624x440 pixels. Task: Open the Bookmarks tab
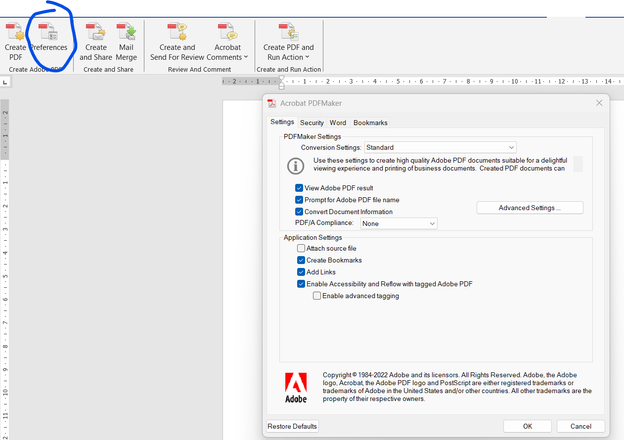tap(370, 123)
